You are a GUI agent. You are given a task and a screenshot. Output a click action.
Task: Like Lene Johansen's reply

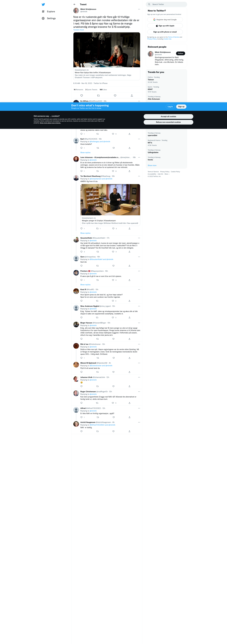click(x=113, y=171)
